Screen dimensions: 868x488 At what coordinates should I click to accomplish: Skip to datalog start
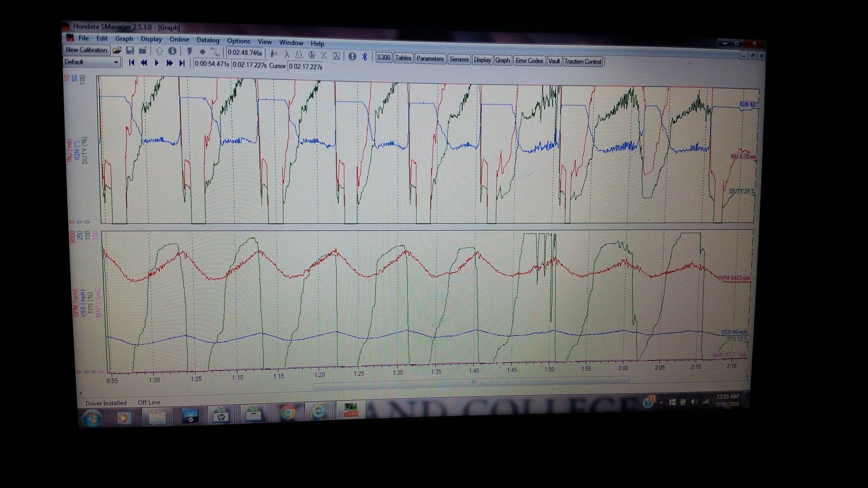click(x=132, y=62)
